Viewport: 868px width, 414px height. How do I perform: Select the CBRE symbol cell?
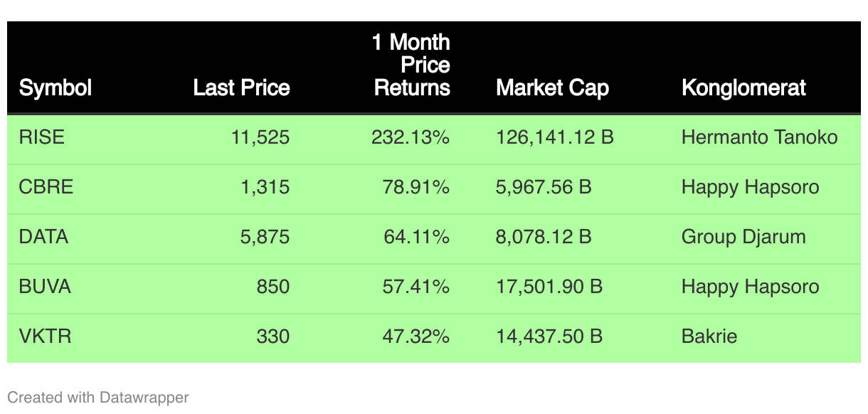point(46,187)
